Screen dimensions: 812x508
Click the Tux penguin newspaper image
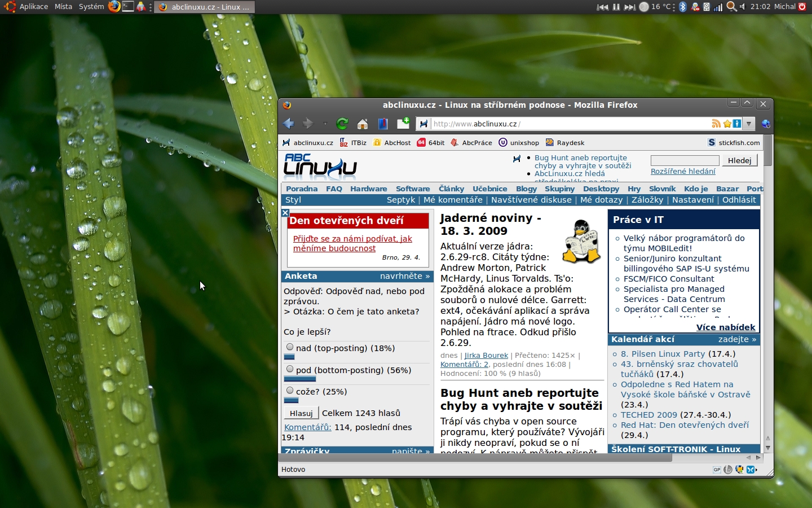582,242
